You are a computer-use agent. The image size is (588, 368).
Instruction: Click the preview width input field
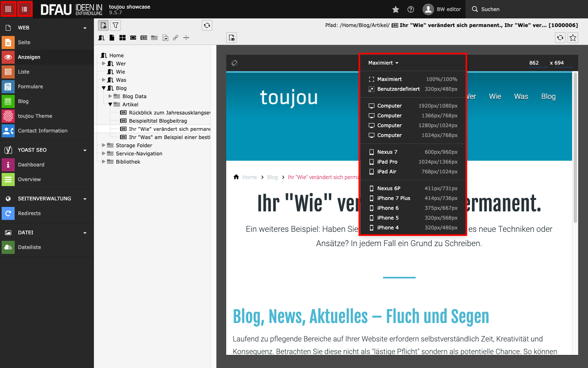point(537,63)
